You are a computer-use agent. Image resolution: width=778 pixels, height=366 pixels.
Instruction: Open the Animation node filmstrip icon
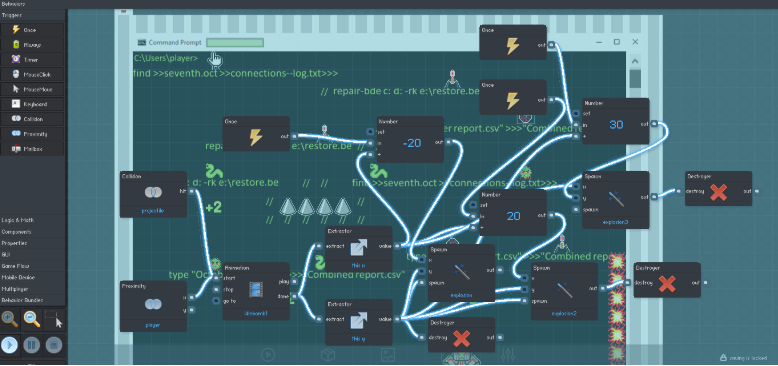[256, 290]
